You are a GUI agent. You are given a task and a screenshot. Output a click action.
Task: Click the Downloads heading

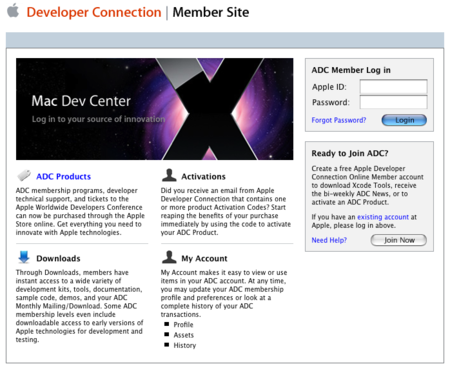click(x=58, y=259)
